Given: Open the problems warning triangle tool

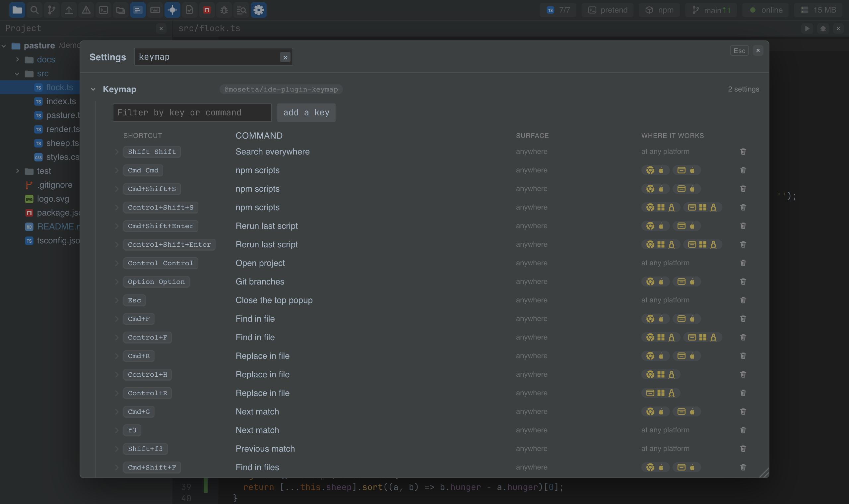Looking at the screenshot, I should pos(86,10).
